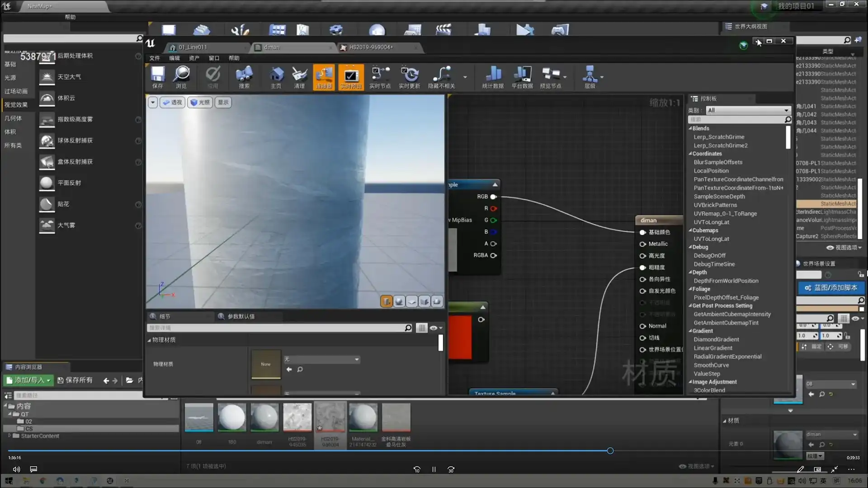
Task: Click the video progress bar handle
Action: pos(610,451)
